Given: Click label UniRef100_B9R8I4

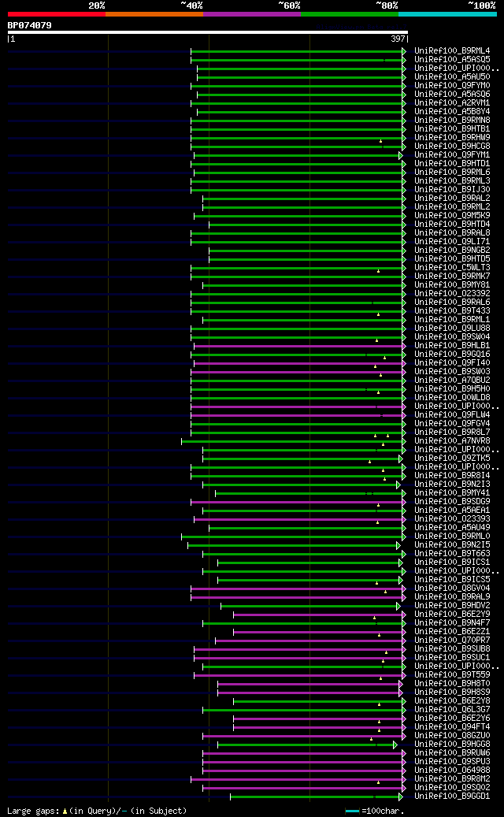Looking at the screenshot, I should [x=453, y=475].
